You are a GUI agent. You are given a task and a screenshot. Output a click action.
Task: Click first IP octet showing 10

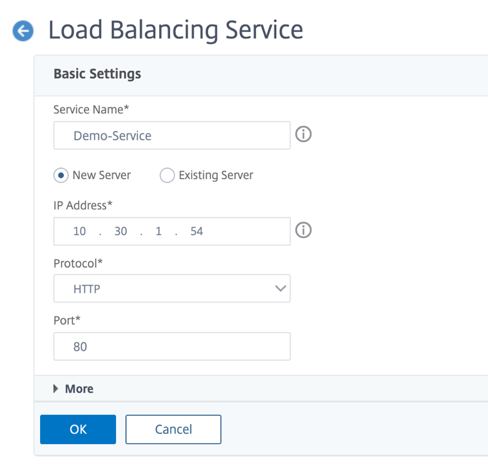[x=80, y=231]
